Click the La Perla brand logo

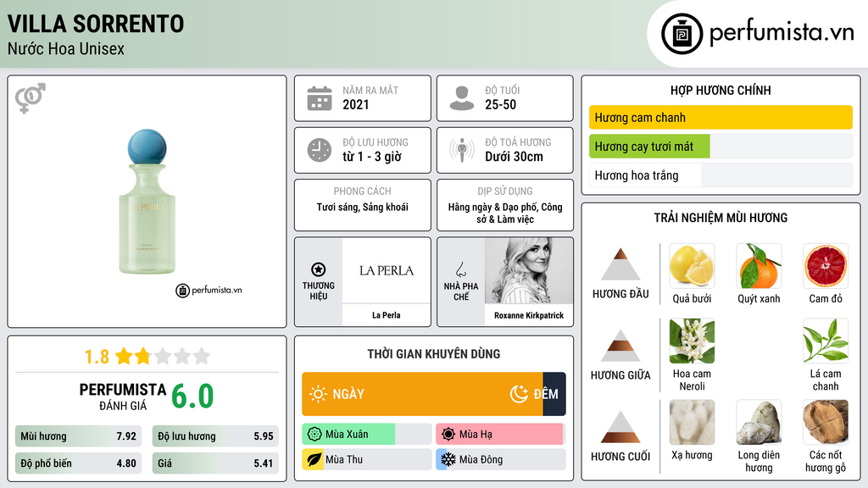[x=387, y=270]
